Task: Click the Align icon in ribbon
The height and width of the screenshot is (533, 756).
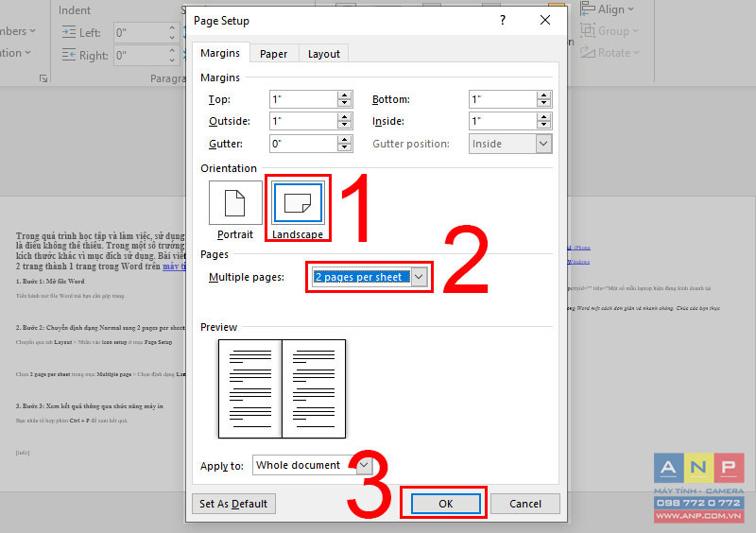Action: pyautogui.click(x=587, y=9)
